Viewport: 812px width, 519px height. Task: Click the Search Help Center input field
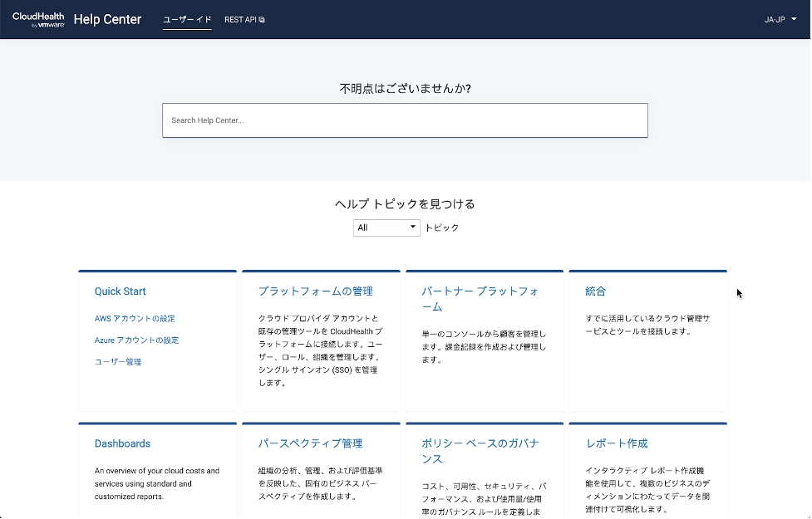click(x=405, y=120)
